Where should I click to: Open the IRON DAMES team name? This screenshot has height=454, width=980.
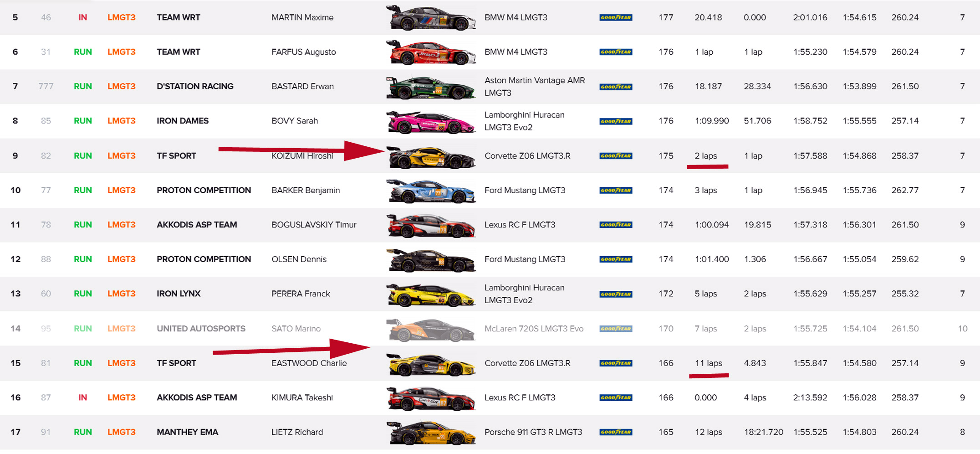[x=183, y=121]
